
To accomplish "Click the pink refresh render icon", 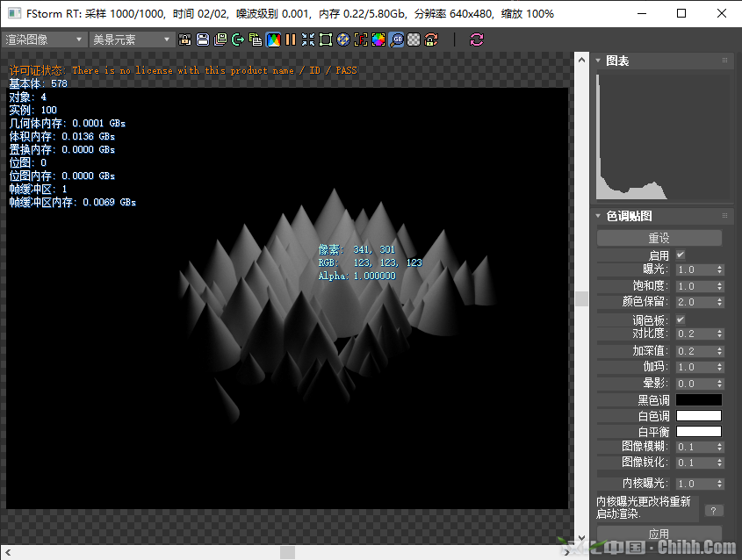I will (x=477, y=39).
